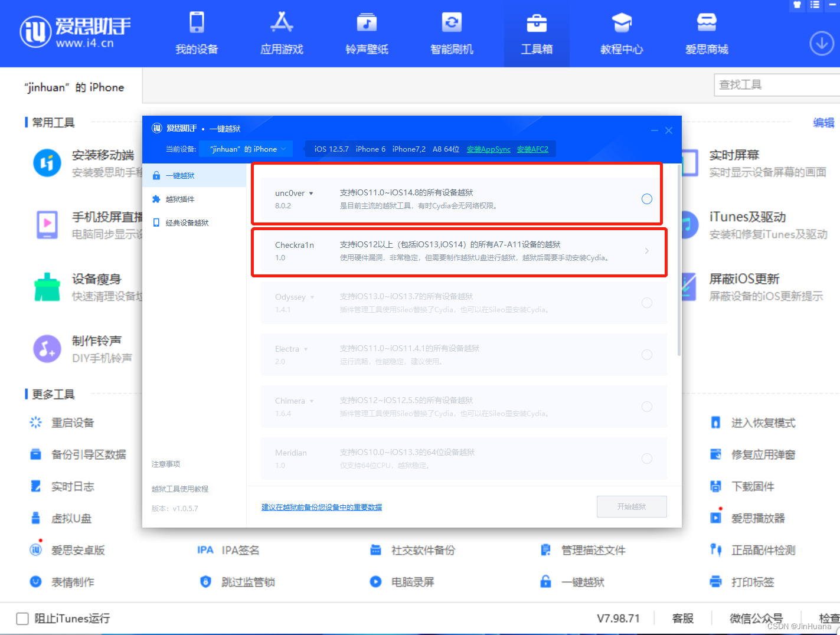Screen dimensions: 840x635
Task: Click 备份引导区数据 tool
Action: (78, 454)
